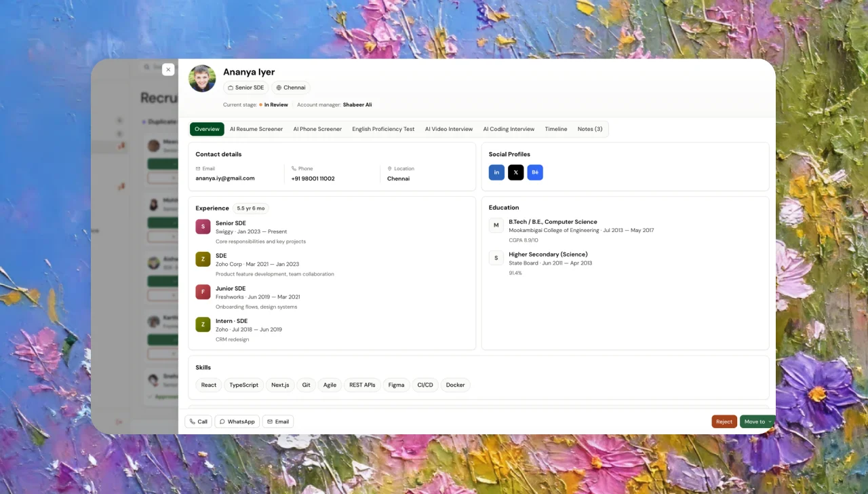Switch to the AI Resume Screener tab
868x494 pixels.
tap(256, 129)
